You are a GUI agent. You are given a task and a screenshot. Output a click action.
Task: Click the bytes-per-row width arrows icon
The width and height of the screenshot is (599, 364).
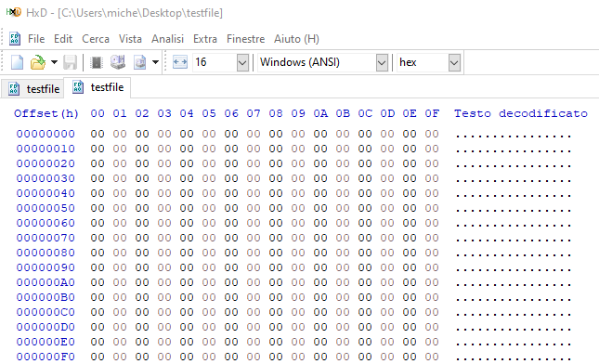(x=179, y=62)
